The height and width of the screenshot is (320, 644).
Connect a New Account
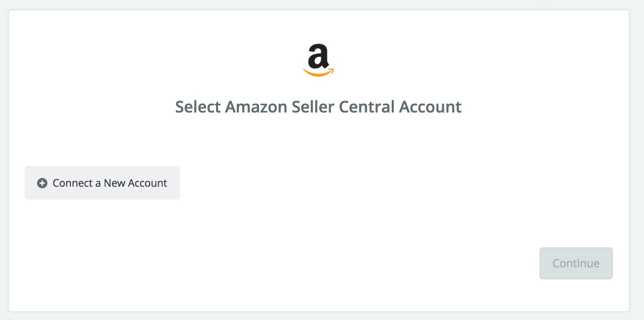tap(102, 183)
